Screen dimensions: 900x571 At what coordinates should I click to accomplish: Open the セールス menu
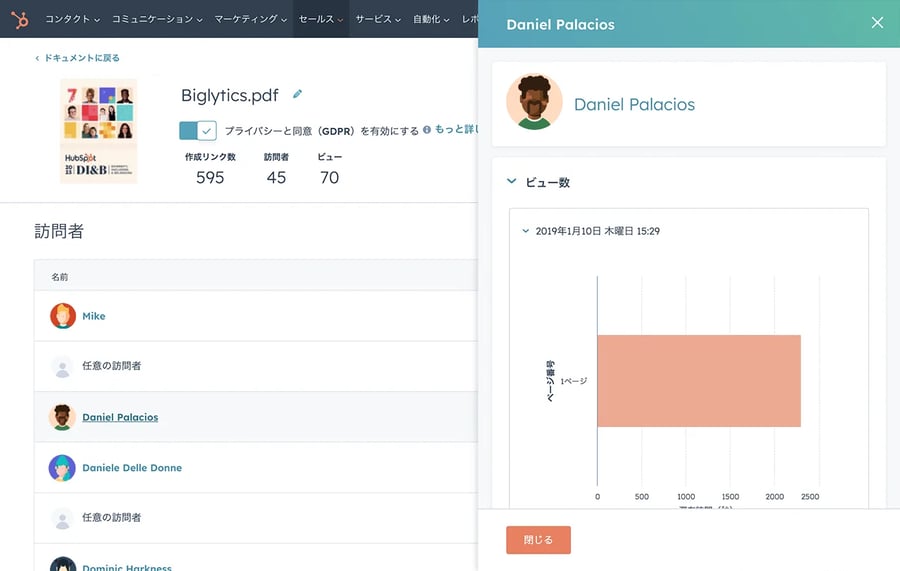[x=321, y=19]
